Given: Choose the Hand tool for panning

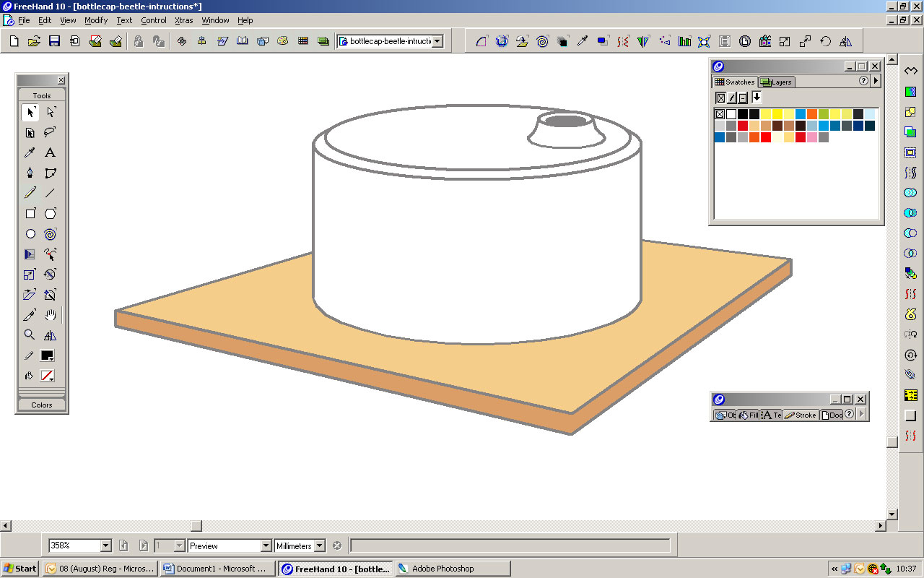Looking at the screenshot, I should pyautogui.click(x=51, y=314).
